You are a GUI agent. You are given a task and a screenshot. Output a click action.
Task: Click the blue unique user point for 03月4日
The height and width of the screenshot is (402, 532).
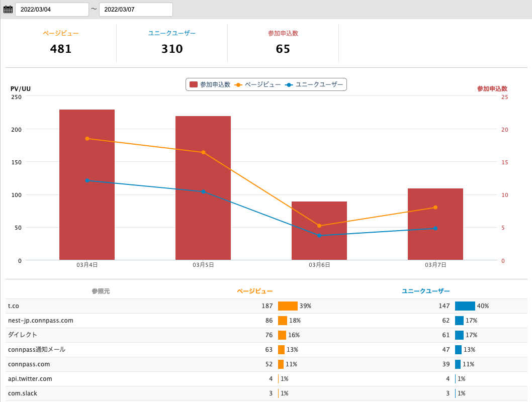pyautogui.click(x=87, y=181)
